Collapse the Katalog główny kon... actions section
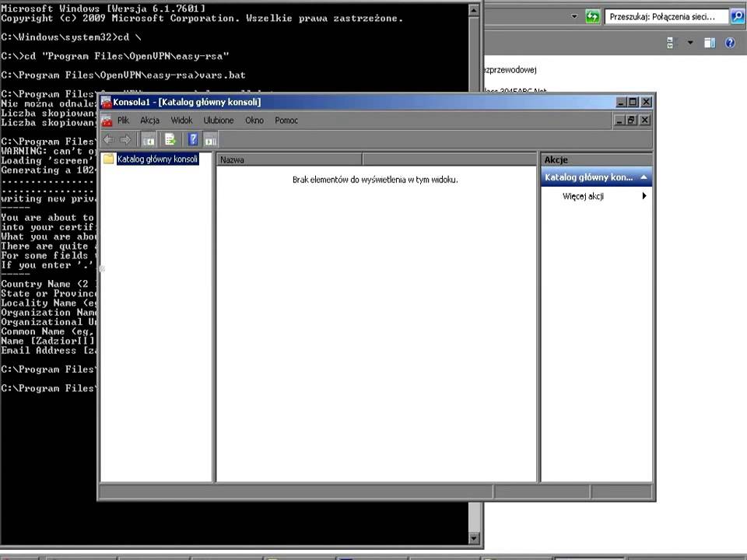 tap(644, 177)
